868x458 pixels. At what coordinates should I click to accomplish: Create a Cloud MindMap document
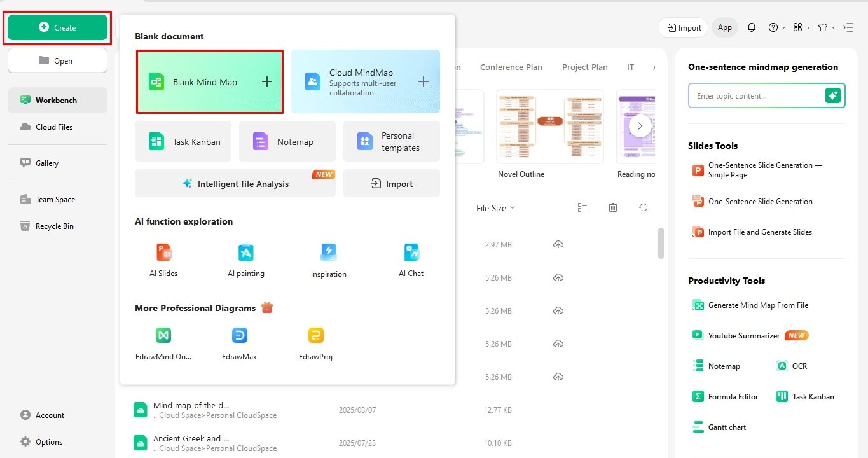[x=366, y=81]
